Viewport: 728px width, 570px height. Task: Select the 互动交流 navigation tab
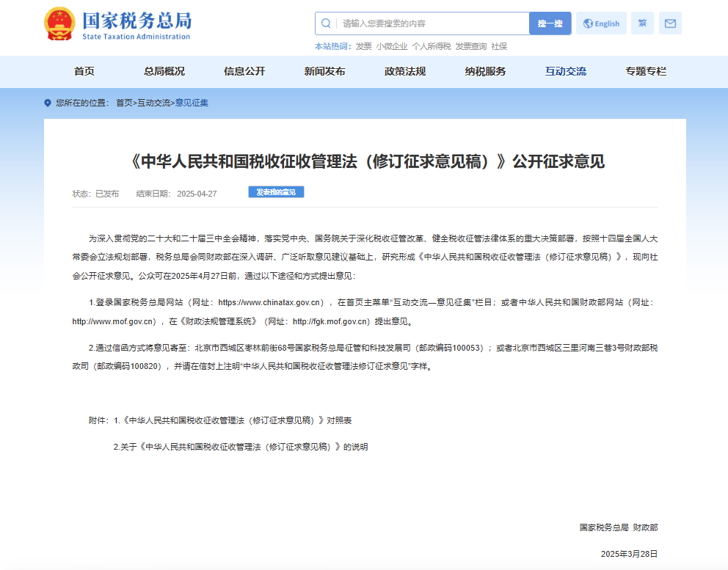[565, 71]
